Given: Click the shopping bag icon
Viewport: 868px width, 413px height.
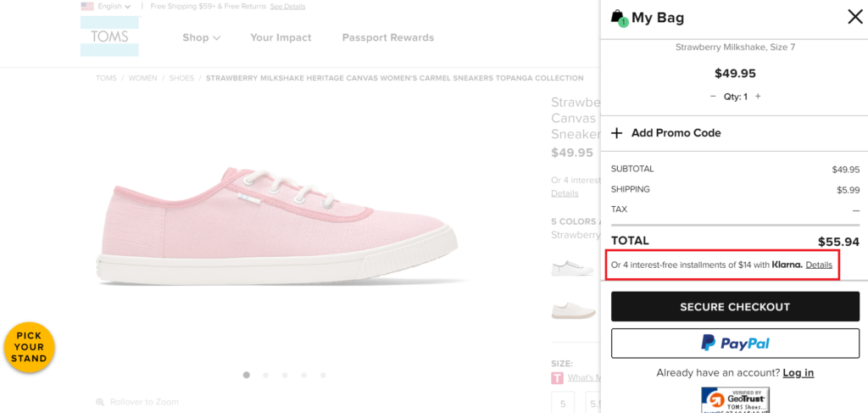Looking at the screenshot, I should coord(618,18).
